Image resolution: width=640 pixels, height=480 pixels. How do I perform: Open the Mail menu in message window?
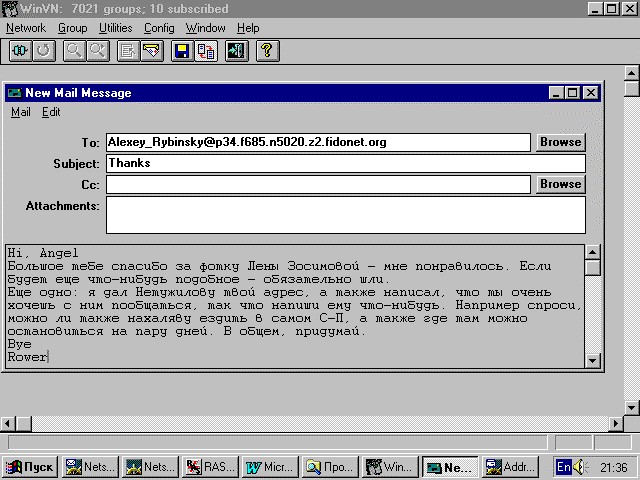click(20, 112)
